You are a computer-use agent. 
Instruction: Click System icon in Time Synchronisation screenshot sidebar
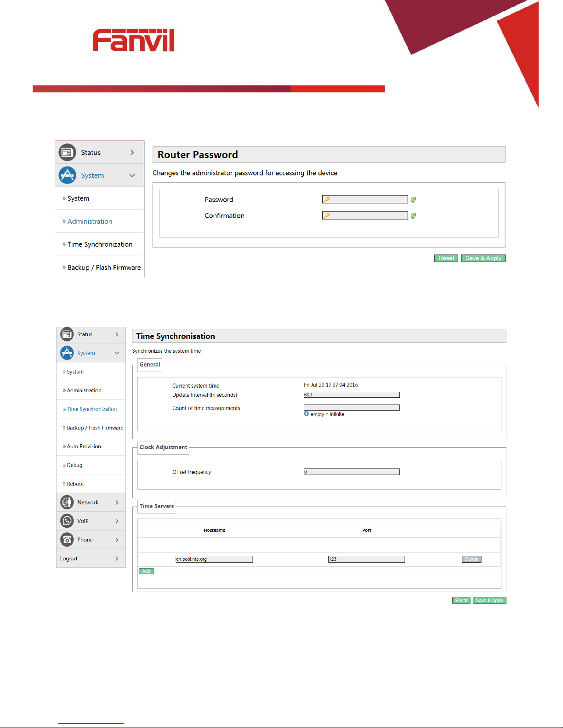(67, 353)
